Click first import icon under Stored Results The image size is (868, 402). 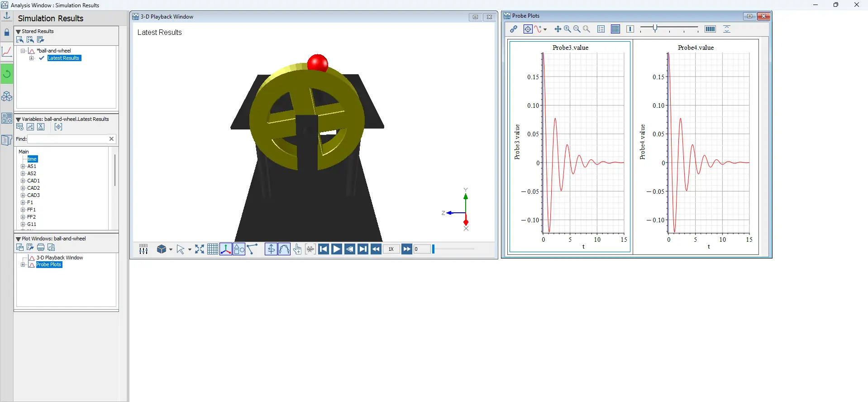20,39
